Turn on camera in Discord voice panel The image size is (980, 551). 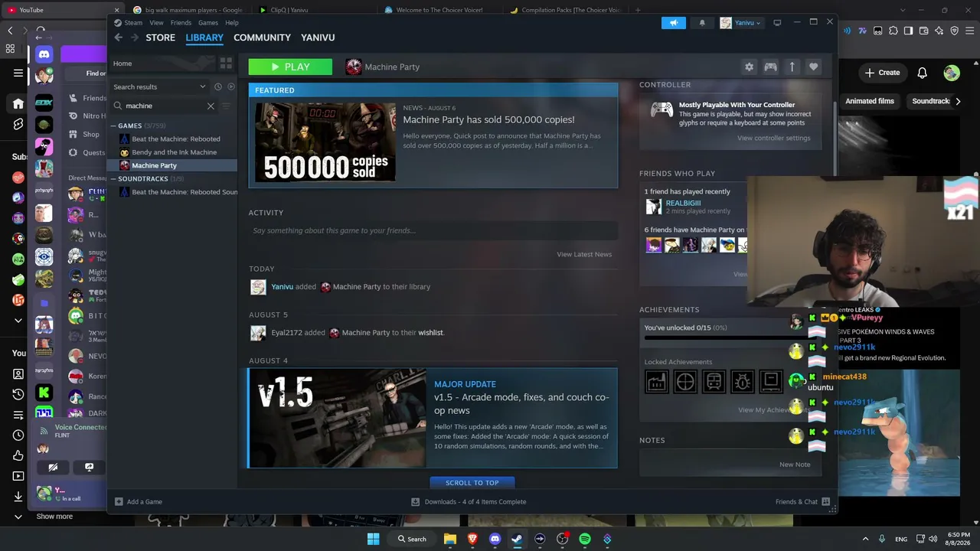53,467
